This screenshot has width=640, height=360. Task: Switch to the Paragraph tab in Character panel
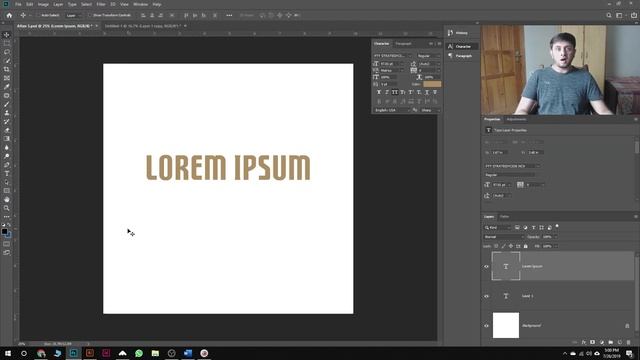pos(403,44)
